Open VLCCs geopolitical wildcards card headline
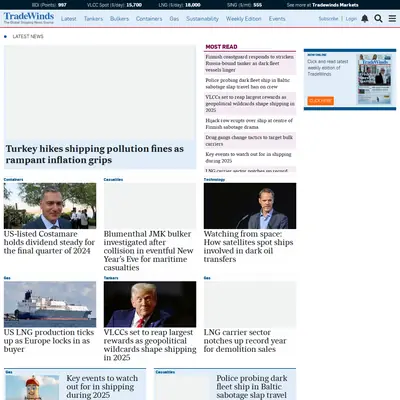This screenshot has width=400, height=400. point(150,345)
